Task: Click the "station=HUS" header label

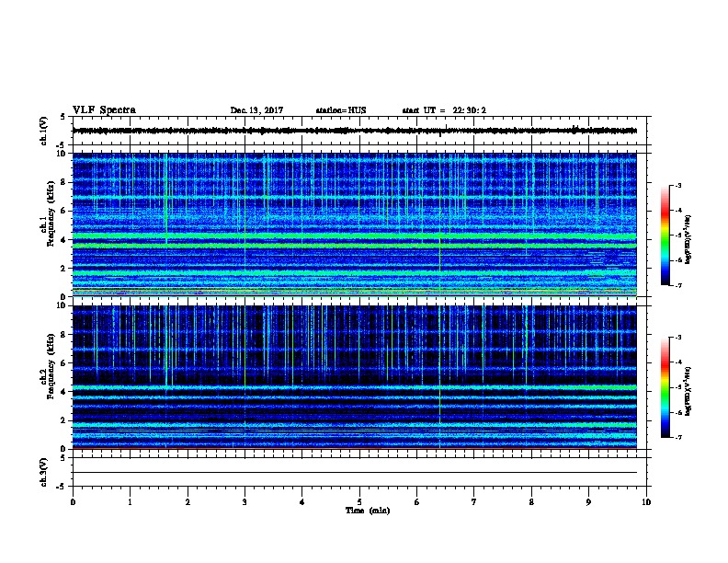Action: point(341,110)
